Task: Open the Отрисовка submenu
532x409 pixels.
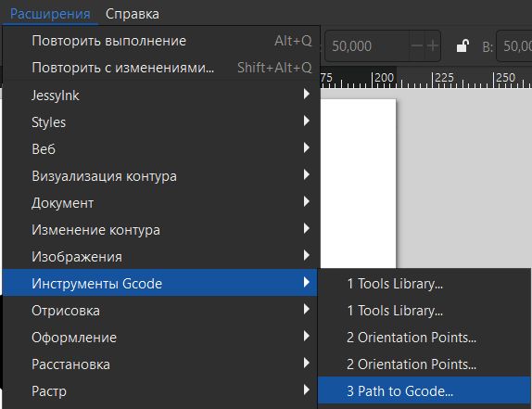Action: point(161,311)
